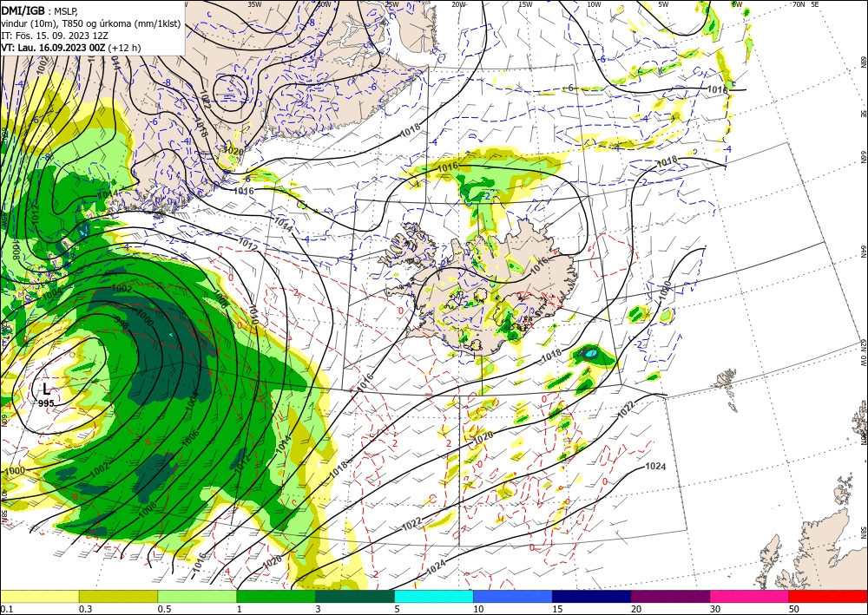Click the 'DMI/IGB' title text
Viewport: 868px width, 615px height.
(x=23, y=10)
